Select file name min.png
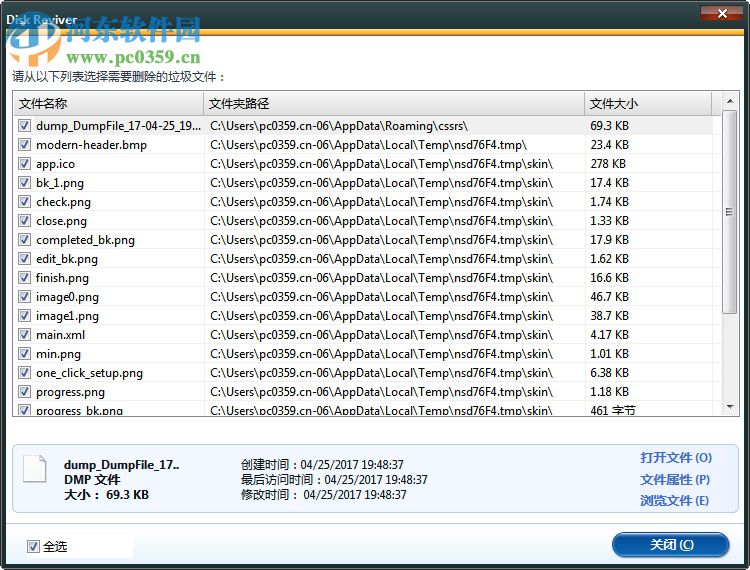 [x=58, y=353]
